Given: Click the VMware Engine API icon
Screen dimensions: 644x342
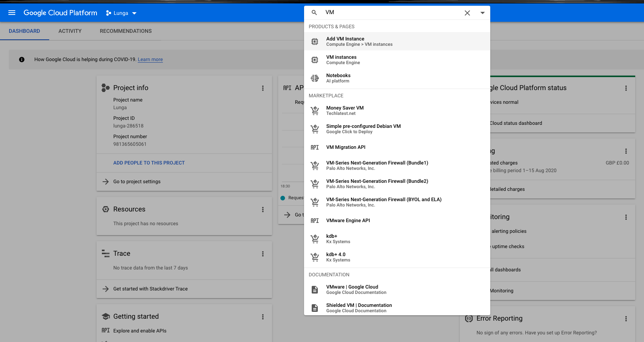Looking at the screenshot, I should 315,221.
